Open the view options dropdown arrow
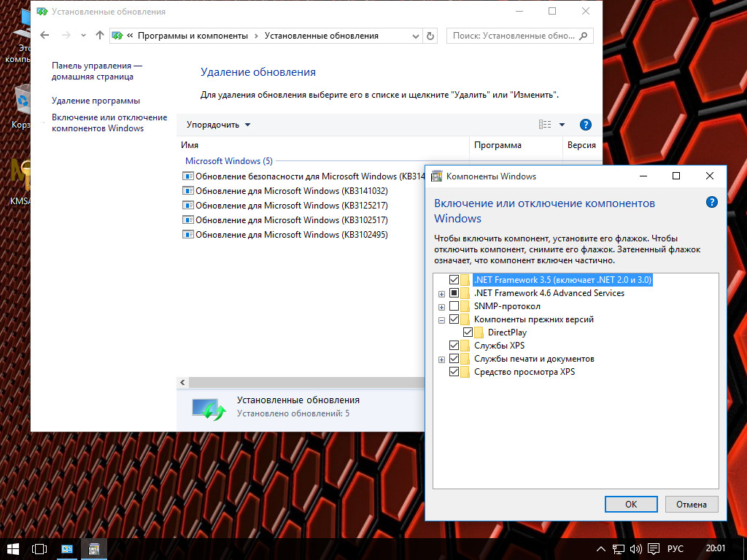 [562, 125]
